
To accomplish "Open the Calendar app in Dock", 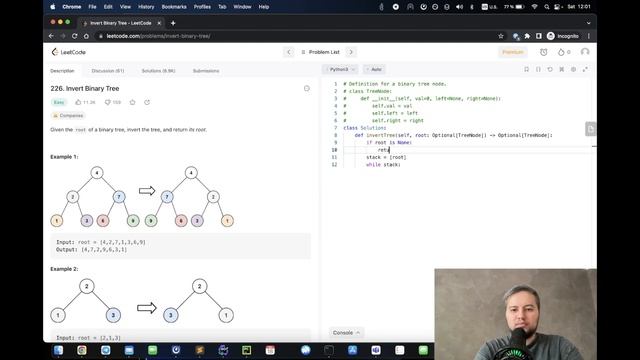I will coord(270,350).
